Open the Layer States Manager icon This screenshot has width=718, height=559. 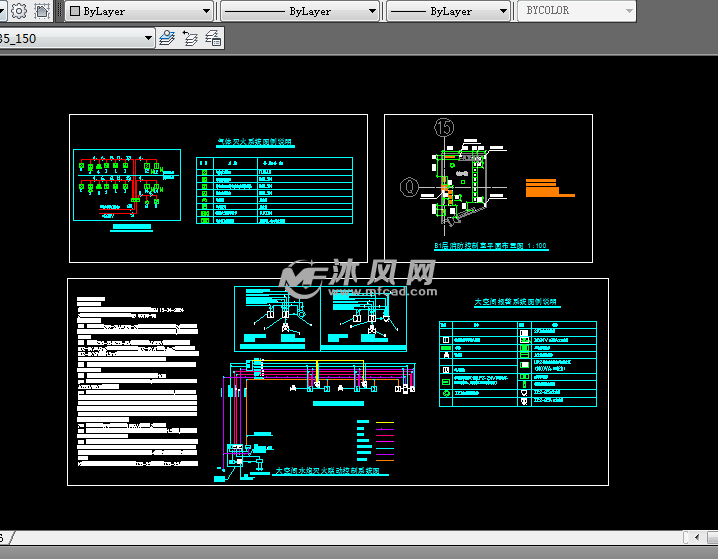pos(213,38)
